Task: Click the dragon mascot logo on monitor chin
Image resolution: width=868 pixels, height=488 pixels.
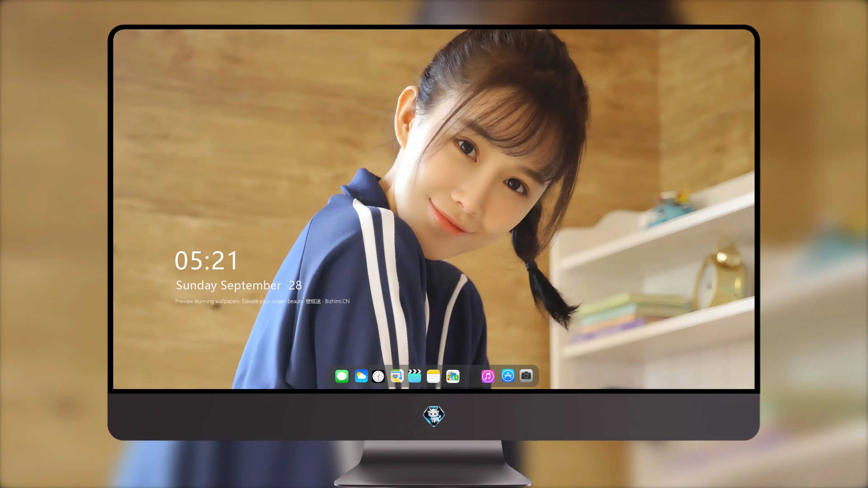Action: pos(434,416)
